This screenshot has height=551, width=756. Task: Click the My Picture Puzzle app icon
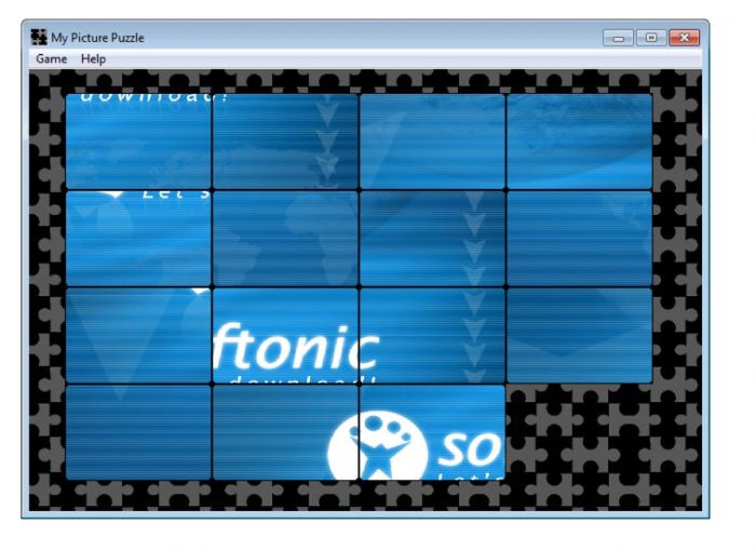(x=39, y=37)
